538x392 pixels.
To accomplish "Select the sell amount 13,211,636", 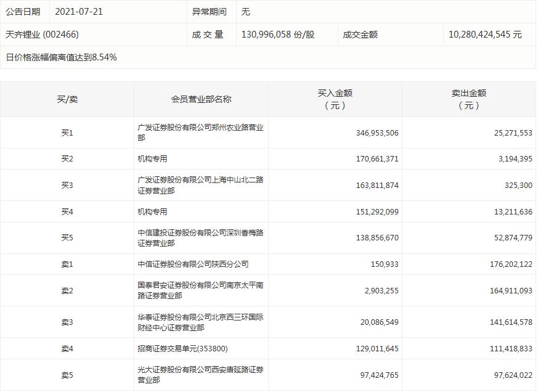I will (x=513, y=212).
